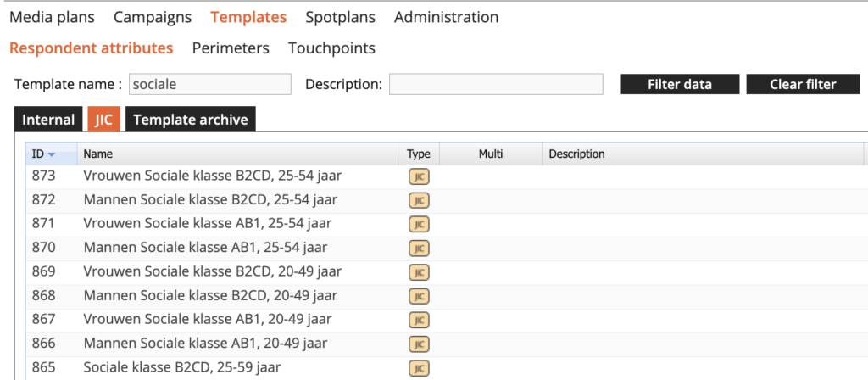Screen dimensions: 868x380
Task: Click JIC type icon for row 870
Action: pos(419,248)
